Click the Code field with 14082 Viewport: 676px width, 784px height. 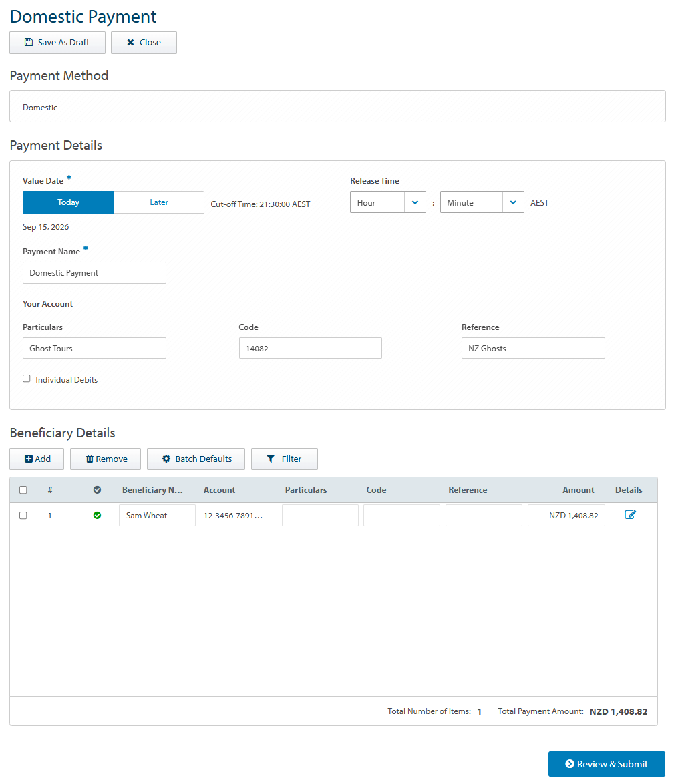pos(311,348)
